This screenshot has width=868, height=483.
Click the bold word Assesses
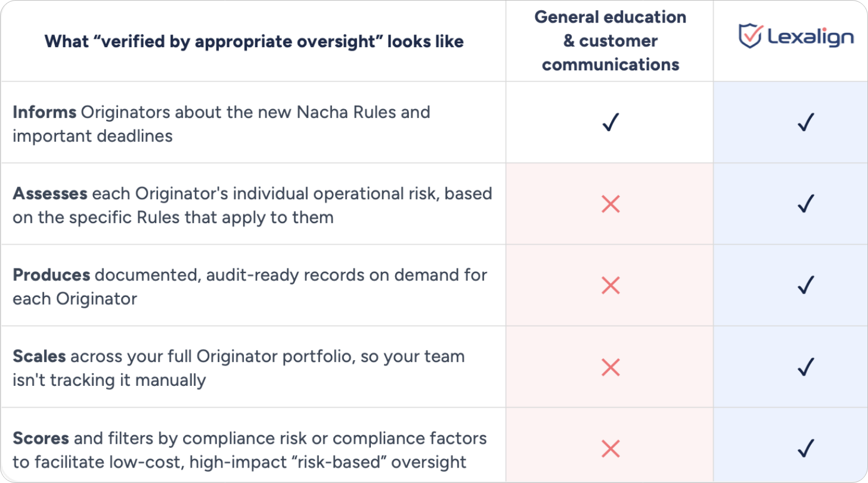(x=50, y=194)
